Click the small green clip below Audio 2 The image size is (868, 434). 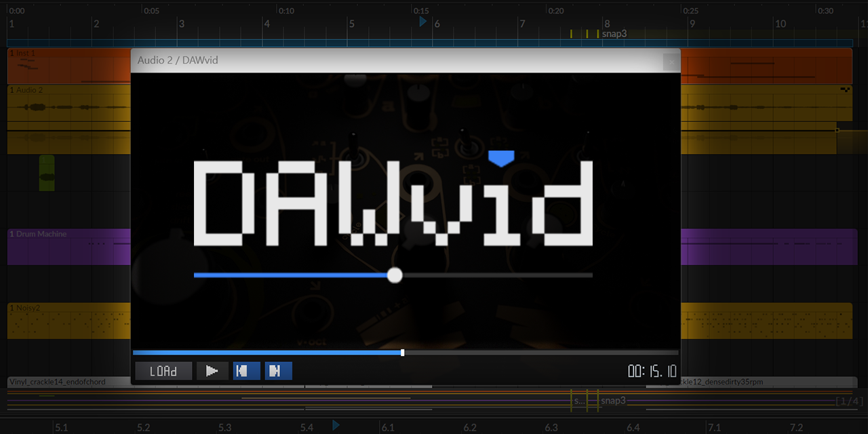(x=47, y=172)
